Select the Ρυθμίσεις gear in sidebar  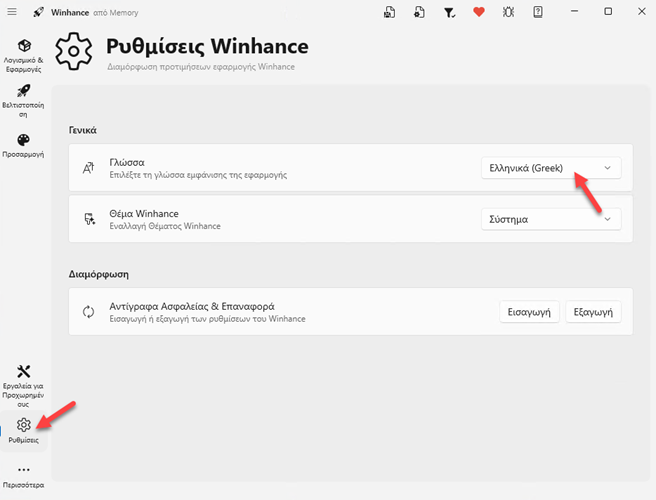tap(24, 430)
